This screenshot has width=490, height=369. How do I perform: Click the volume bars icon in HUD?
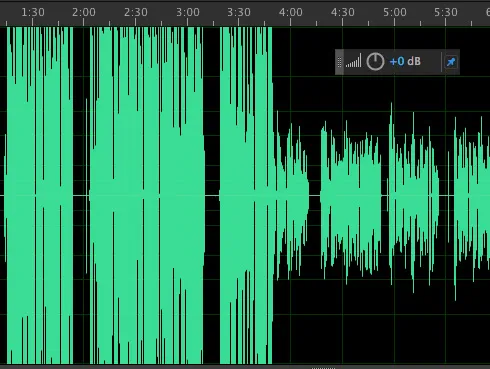click(353, 61)
